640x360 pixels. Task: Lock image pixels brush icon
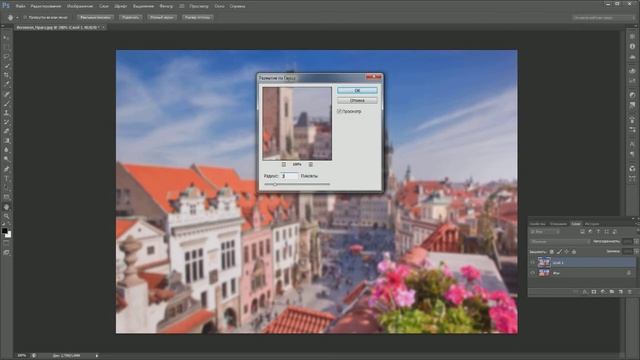coord(559,252)
